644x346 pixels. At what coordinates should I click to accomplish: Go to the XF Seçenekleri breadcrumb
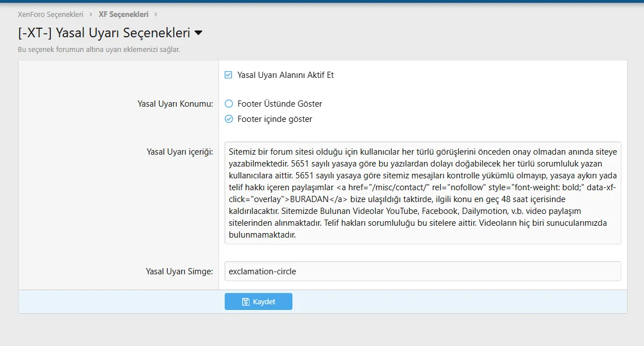point(123,14)
